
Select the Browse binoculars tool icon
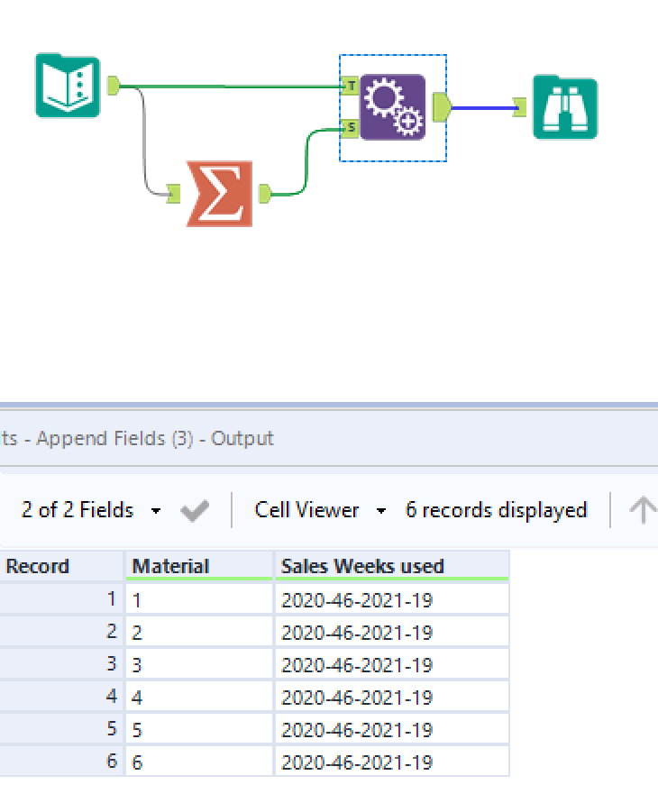[x=565, y=107]
